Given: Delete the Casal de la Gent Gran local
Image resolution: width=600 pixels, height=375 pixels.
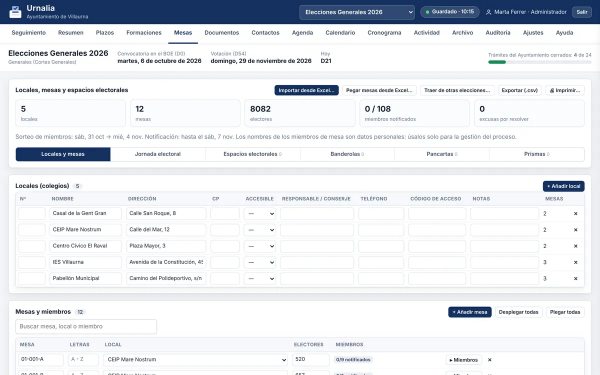Looking at the screenshot, I should click(576, 214).
